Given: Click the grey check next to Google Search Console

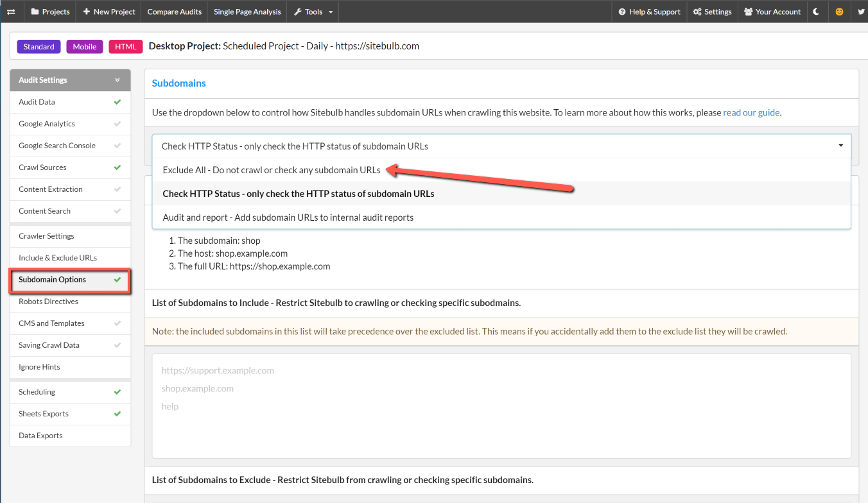Looking at the screenshot, I should click(117, 146).
